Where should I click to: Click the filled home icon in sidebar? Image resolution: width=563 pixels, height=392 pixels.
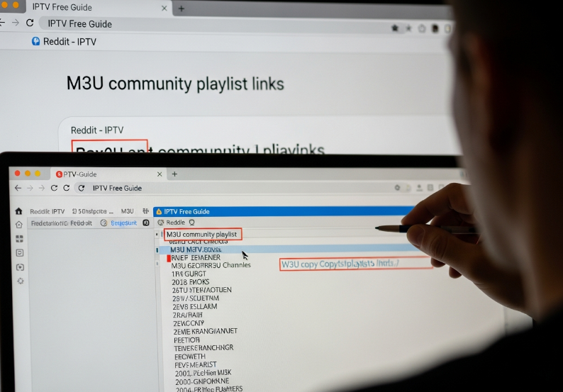click(18, 211)
